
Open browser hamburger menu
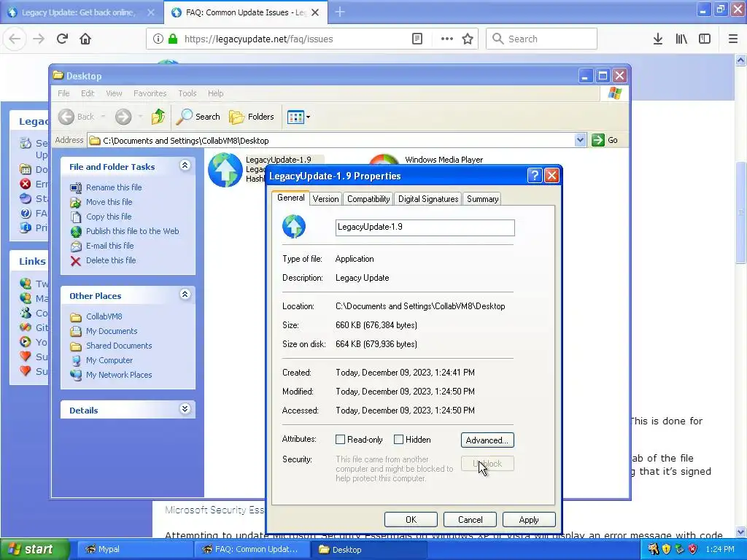click(x=733, y=39)
